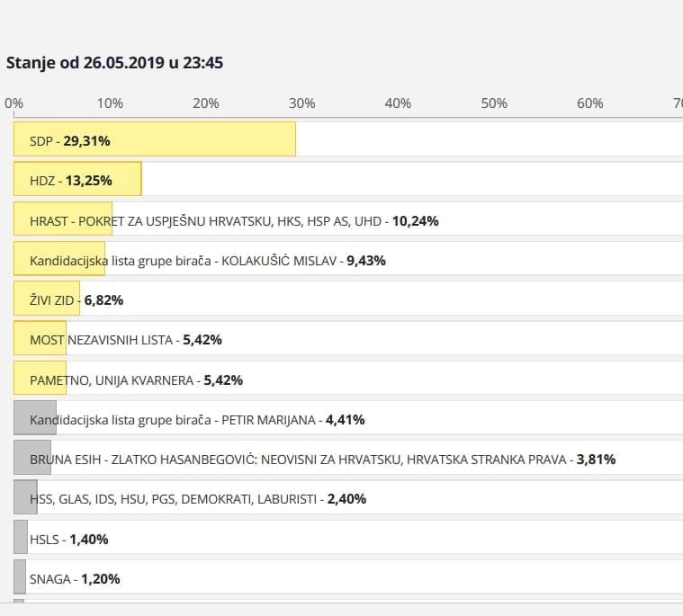Click the 50% axis label
The width and height of the screenshot is (683, 616).
coord(494,103)
